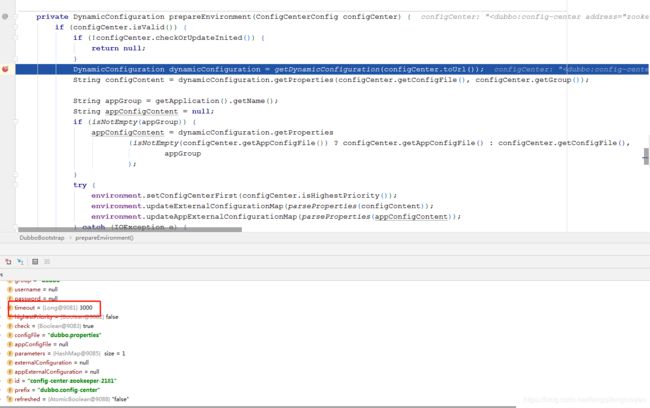The width and height of the screenshot is (650, 408).
Task: Click the 'String appGroup' declaration text
Action: [107, 101]
